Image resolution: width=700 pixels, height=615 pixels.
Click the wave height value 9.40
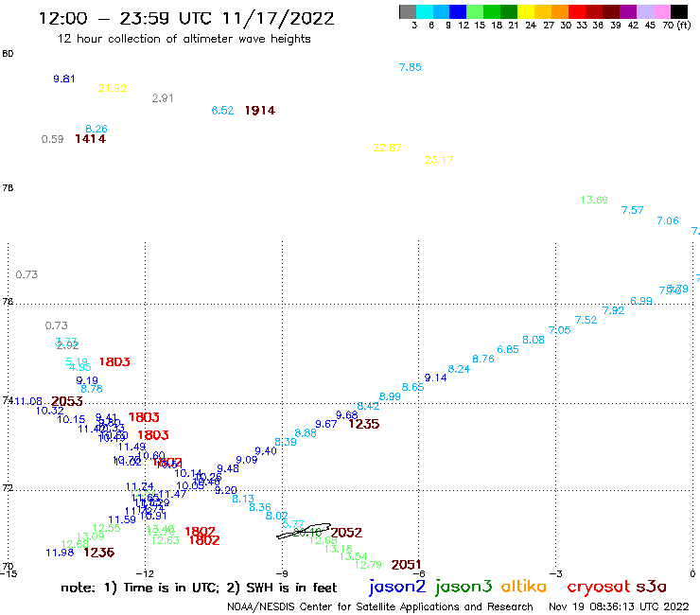[x=266, y=451]
